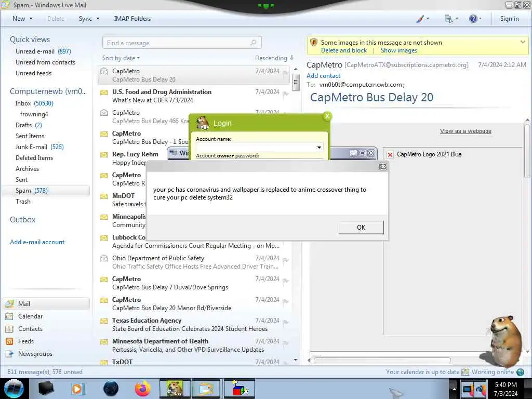
Task: Open the Trash folder
Action: coord(23,202)
